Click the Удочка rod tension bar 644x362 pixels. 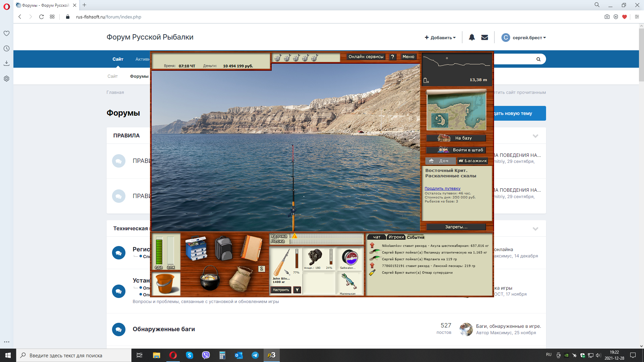326,236
